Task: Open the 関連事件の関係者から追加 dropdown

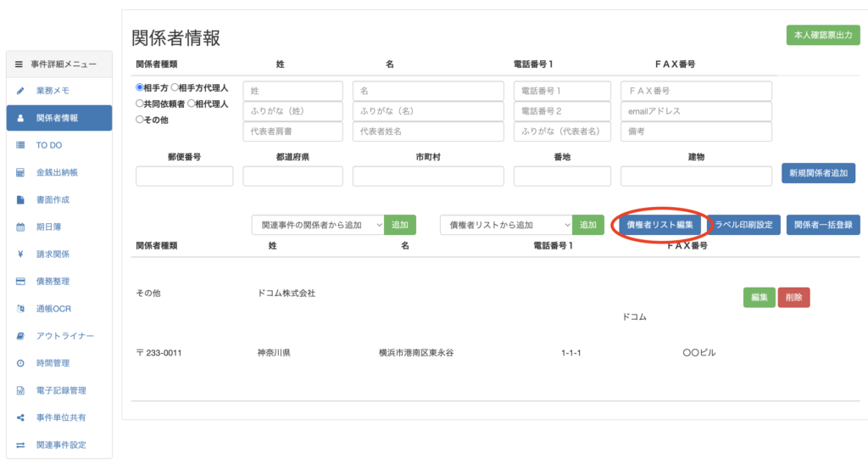Action: click(318, 225)
